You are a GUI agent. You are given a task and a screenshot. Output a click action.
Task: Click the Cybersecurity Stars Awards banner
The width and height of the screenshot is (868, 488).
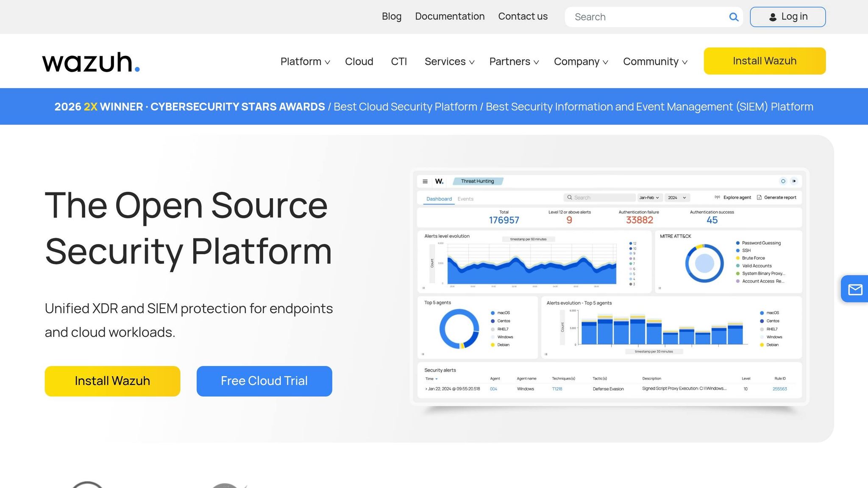click(434, 106)
